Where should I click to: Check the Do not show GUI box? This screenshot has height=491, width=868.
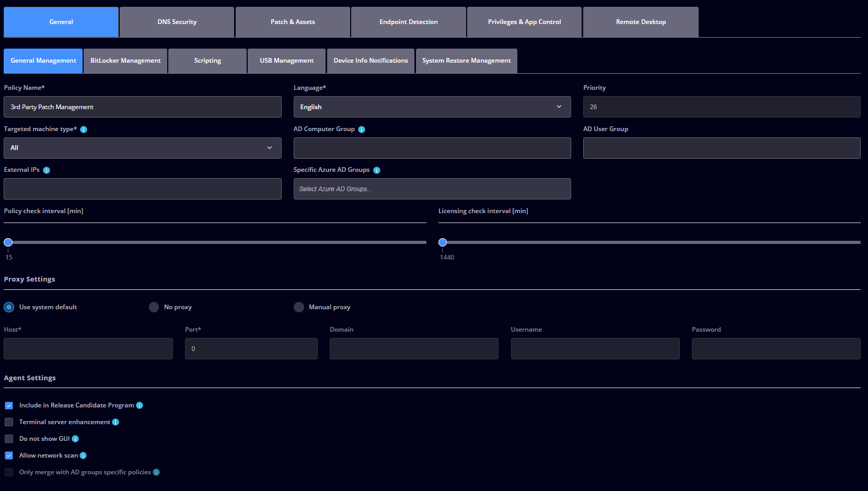(9, 439)
